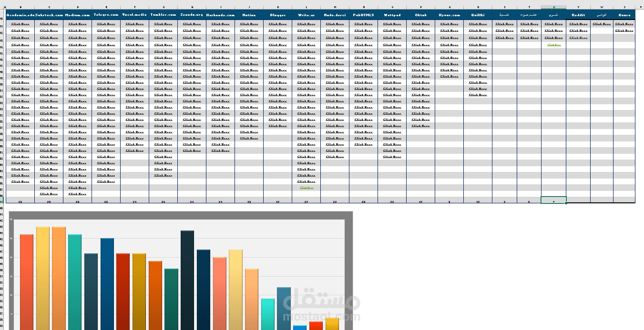Open first Click Here link under Oktob

point(421,24)
